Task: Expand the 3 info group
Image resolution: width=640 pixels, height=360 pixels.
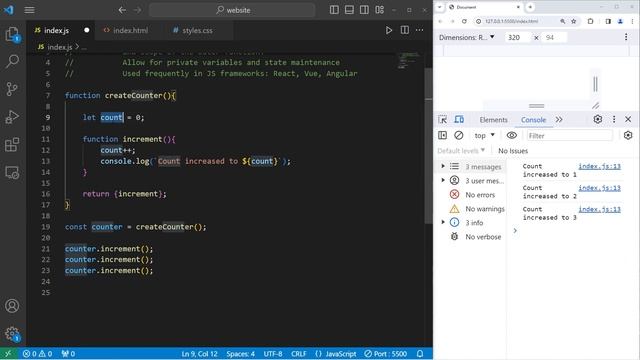Action: pos(443,222)
